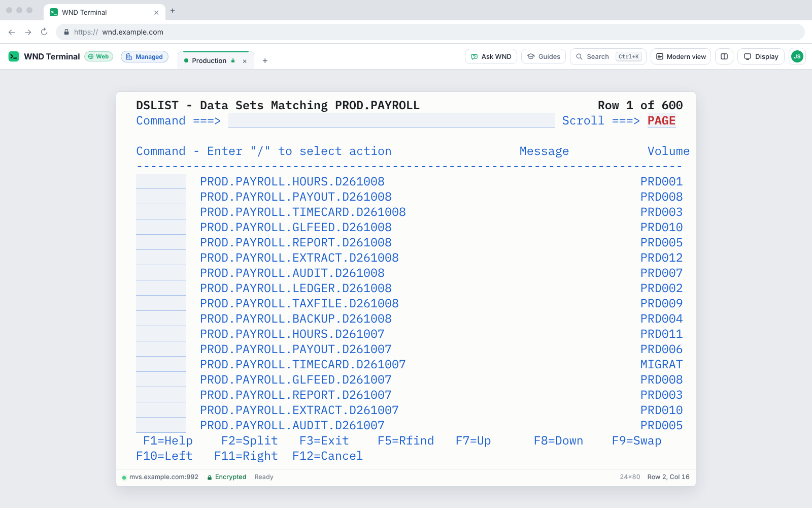Image resolution: width=812 pixels, height=508 pixels.
Task: Click the MIGRAT volume entry
Action: coord(661,364)
